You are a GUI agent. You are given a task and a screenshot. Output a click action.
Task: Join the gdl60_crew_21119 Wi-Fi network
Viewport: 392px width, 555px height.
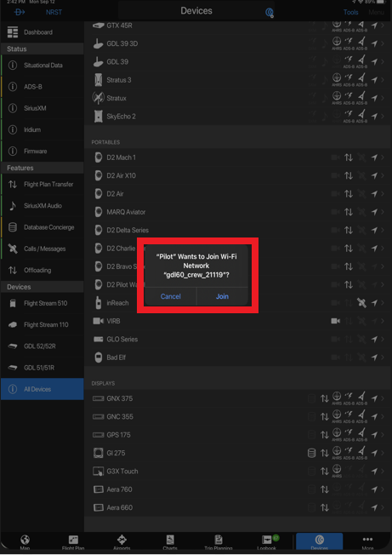[222, 296]
